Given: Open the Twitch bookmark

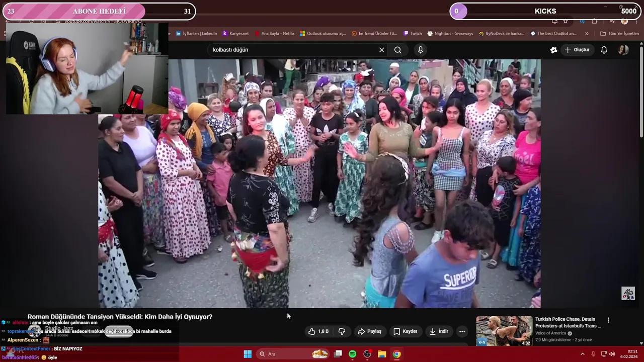Looking at the screenshot, I should 413,34.
